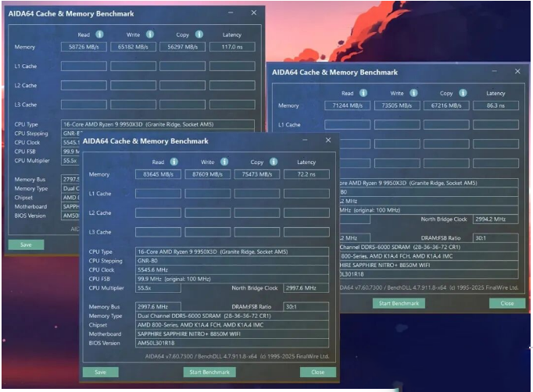Select the 117.0 ns memory latency field
Screen dimensions: 533x392
[x=231, y=47]
